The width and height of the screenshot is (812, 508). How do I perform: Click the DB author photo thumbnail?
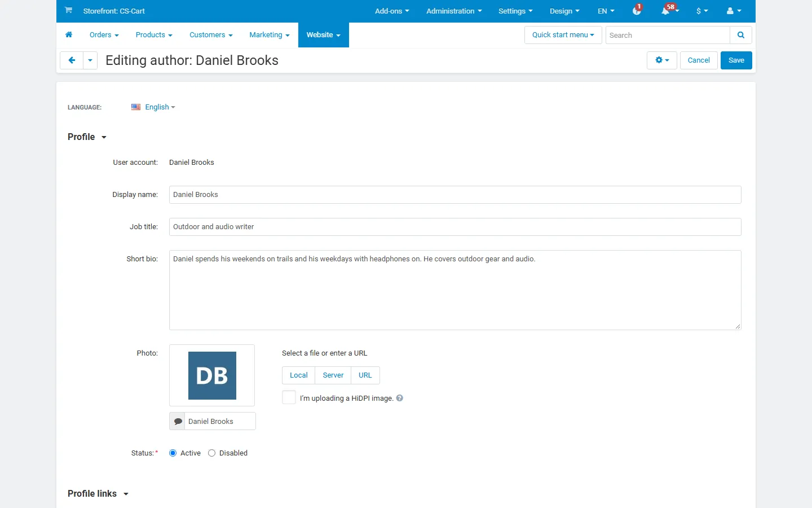click(212, 375)
